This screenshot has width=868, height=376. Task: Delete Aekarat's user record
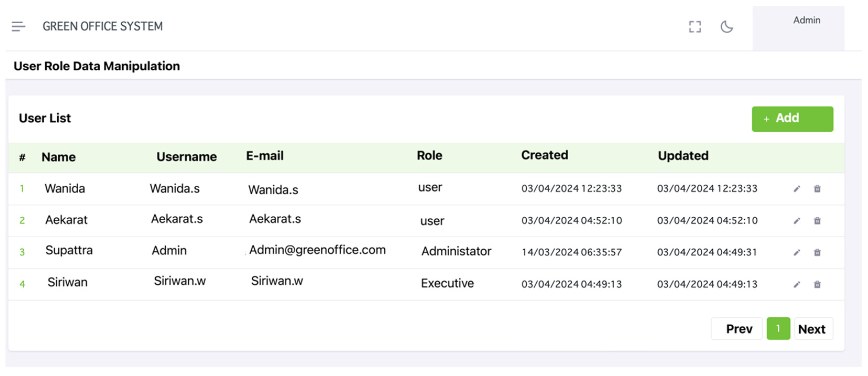click(x=817, y=221)
